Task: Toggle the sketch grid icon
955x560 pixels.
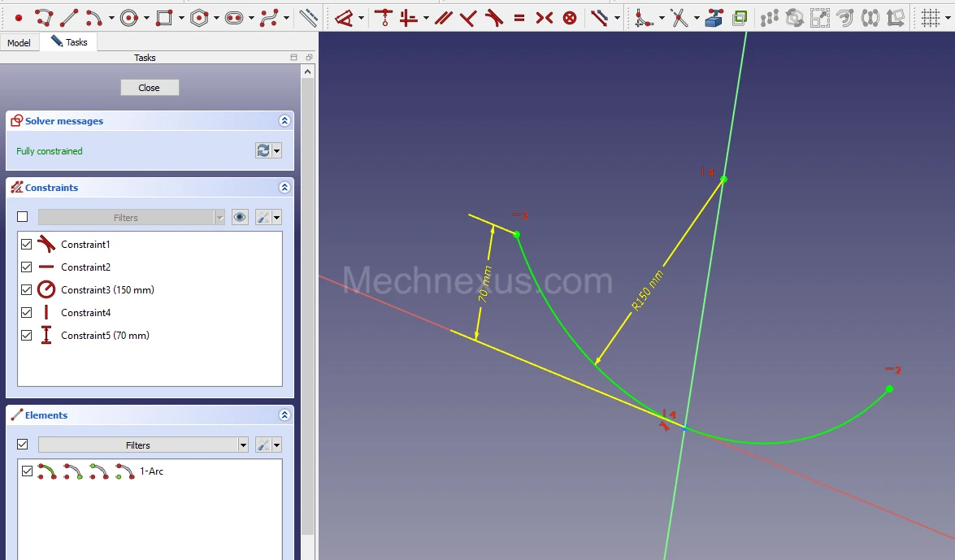Action: tap(931, 18)
